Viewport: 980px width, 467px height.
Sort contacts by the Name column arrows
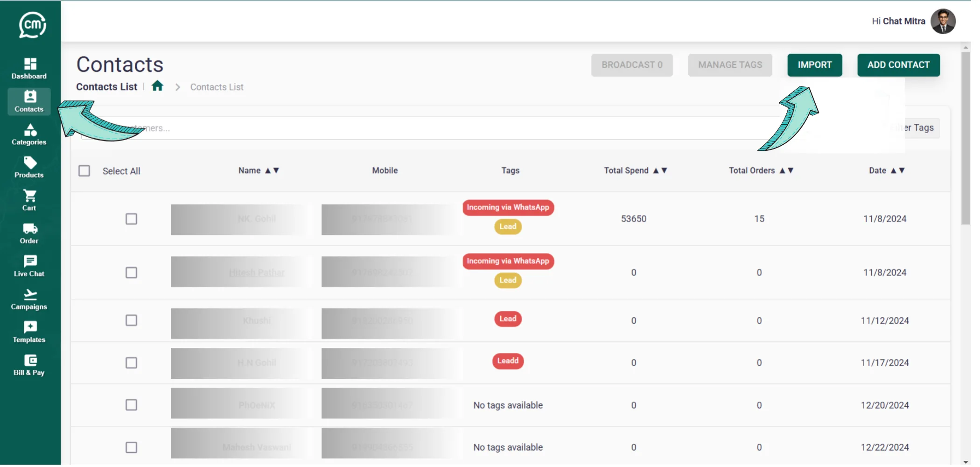coord(272,170)
